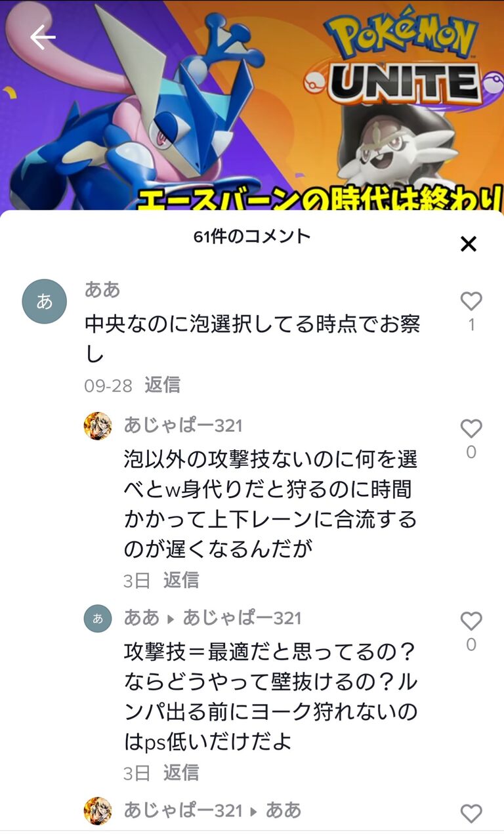Open the small あ avatar on the second reply
This screenshot has width=504, height=840.
coord(98,618)
